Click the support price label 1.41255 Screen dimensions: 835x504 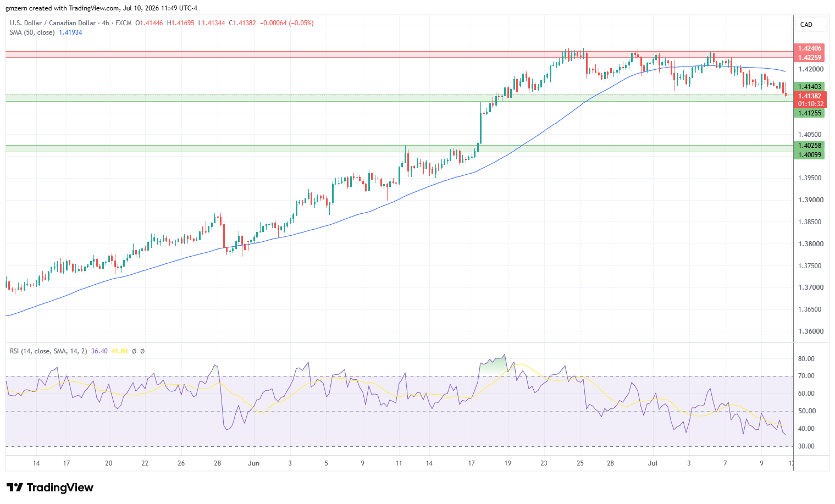pyautogui.click(x=810, y=113)
